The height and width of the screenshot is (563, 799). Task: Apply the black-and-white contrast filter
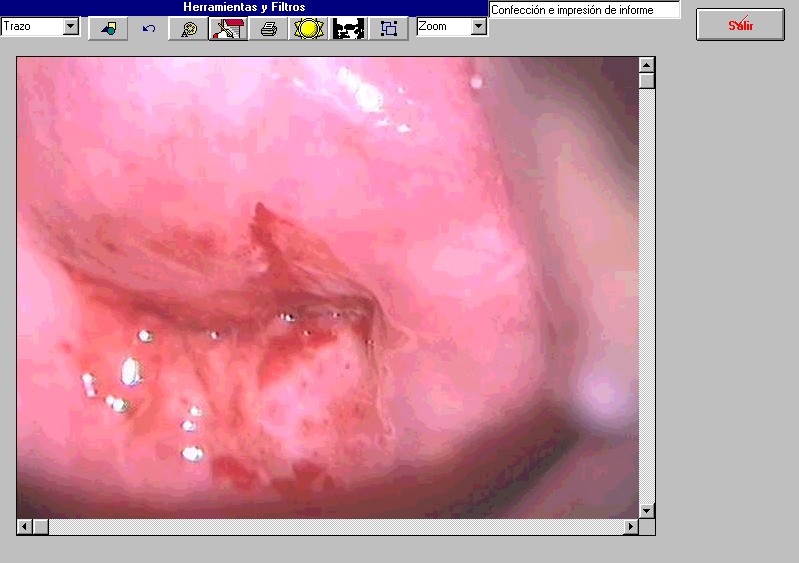click(x=348, y=28)
